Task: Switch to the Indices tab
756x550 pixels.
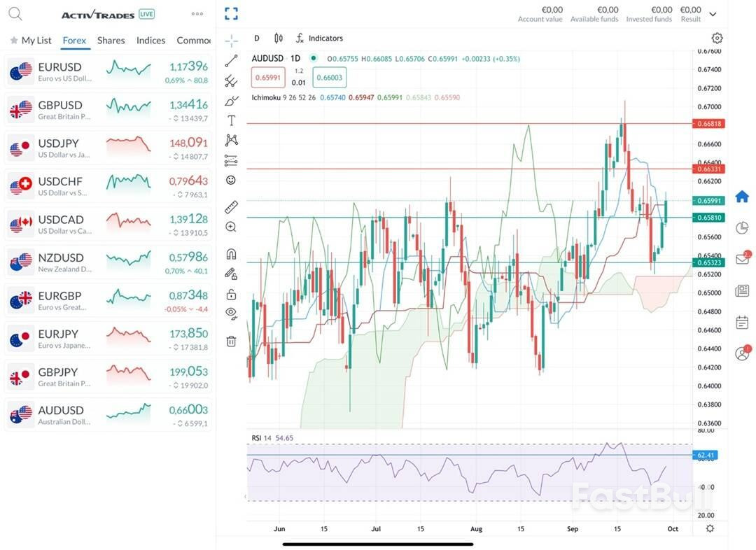Action: (150, 41)
